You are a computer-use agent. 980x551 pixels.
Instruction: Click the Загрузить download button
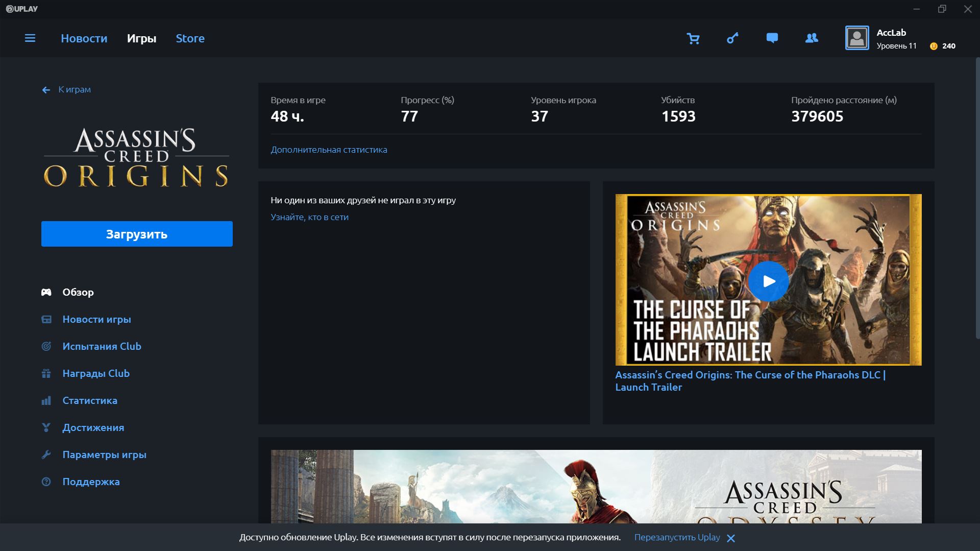click(137, 234)
